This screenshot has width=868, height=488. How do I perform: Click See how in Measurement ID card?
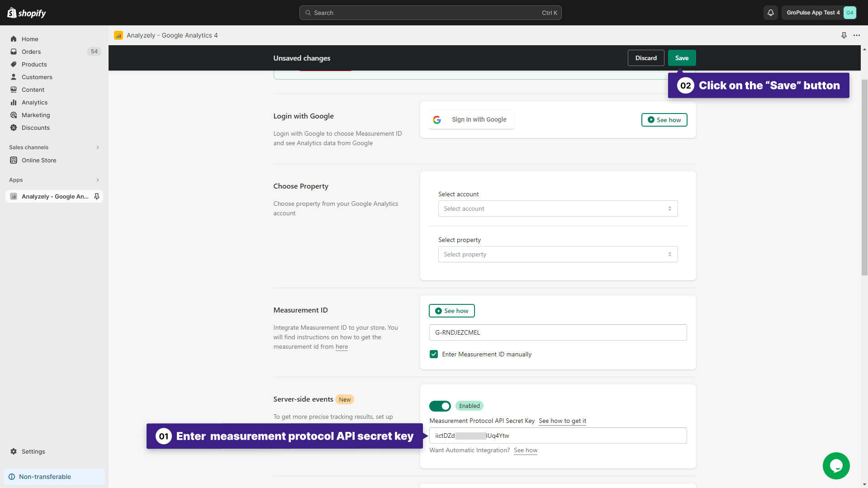(x=452, y=311)
